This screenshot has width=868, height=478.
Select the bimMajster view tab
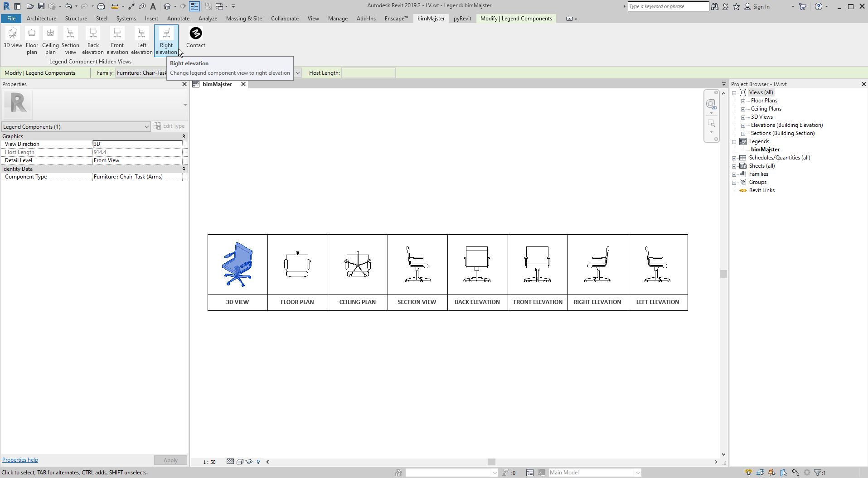[217, 84]
